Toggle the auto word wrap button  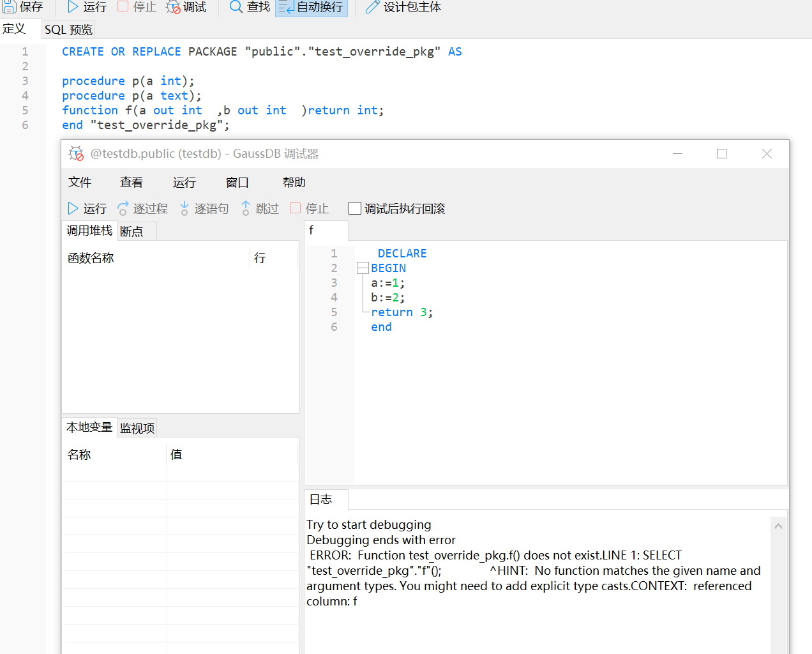click(312, 7)
